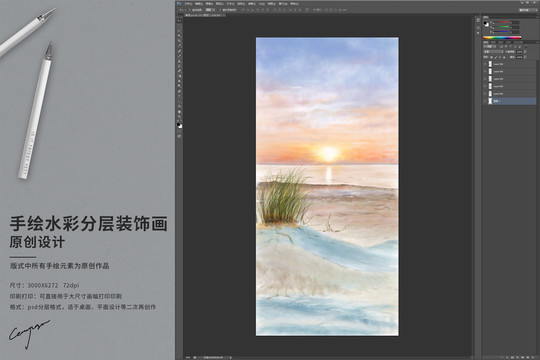Open the Auto-Select target dropdown
The height and width of the screenshot is (360, 540).
[210, 10]
